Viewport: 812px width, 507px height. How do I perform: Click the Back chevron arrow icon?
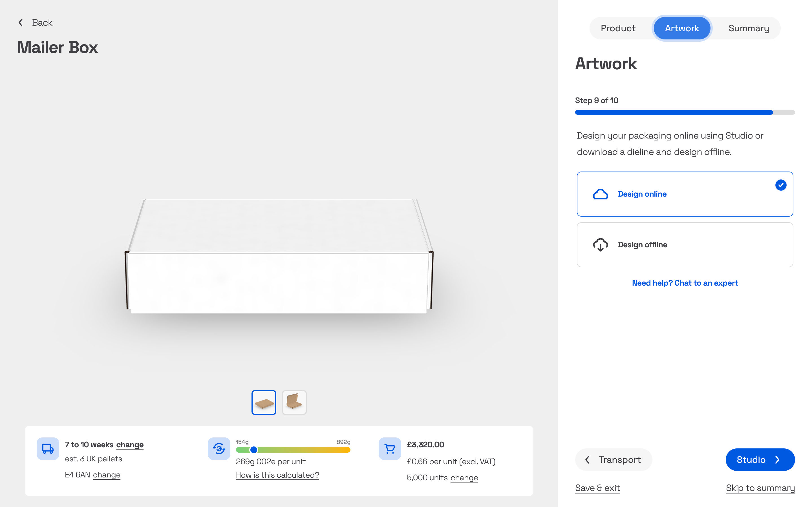click(21, 23)
